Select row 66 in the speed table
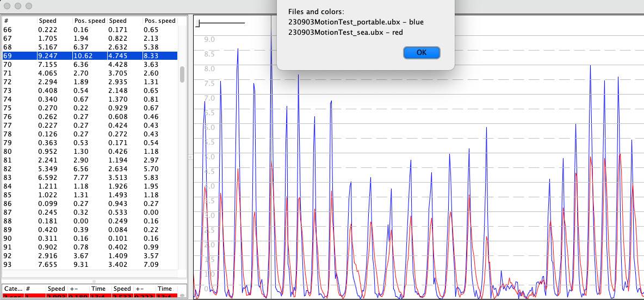The width and height of the screenshot is (644, 300). point(90,30)
